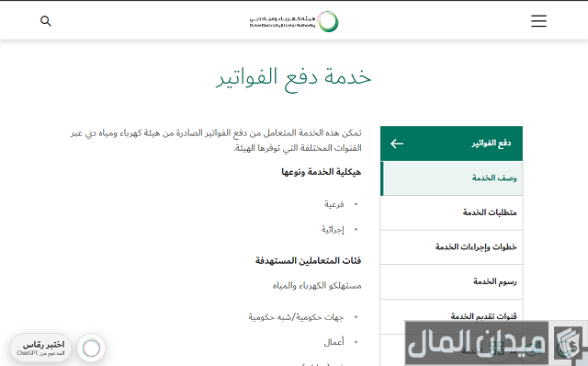
Task: Click the DEWA logo in header
Action: pos(294,21)
